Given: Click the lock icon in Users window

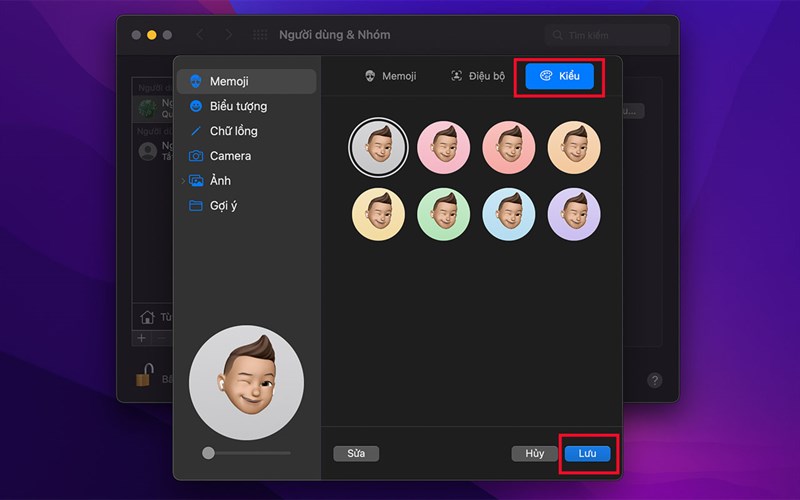Looking at the screenshot, I should coord(145,375).
